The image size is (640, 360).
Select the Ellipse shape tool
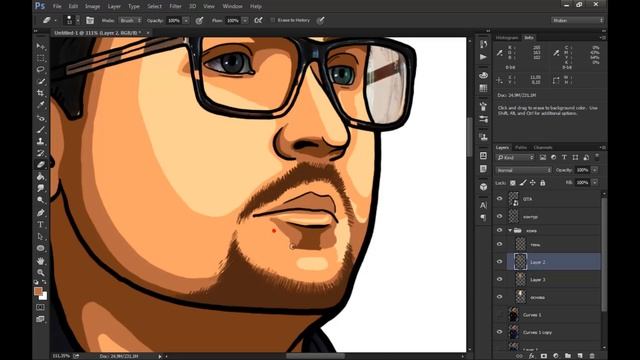click(40, 248)
